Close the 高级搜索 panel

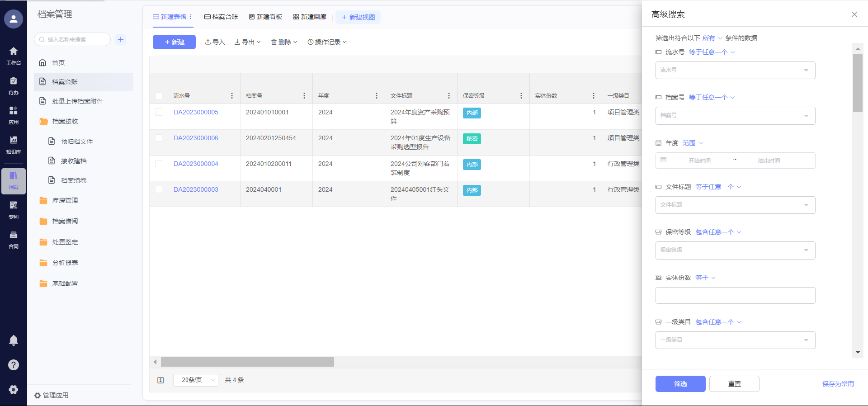pyautogui.click(x=854, y=14)
